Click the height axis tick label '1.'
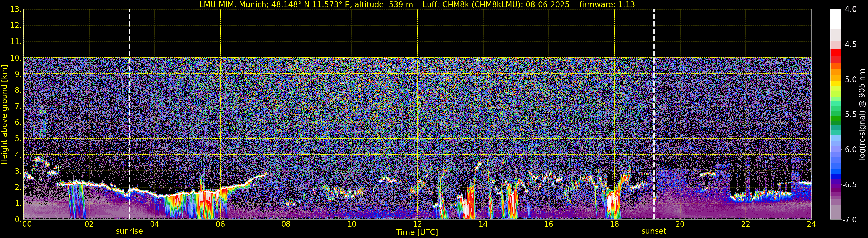Image resolution: width=868 pixels, height=238 pixels. coord(18,204)
